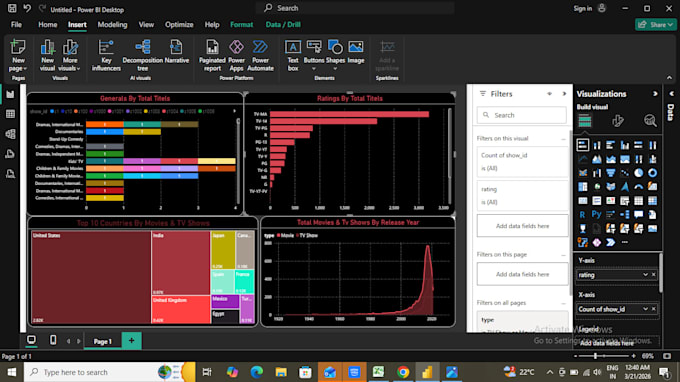680x382 pixels.
Task: Switch to the Modeling ribbon tab
Action: [112, 25]
